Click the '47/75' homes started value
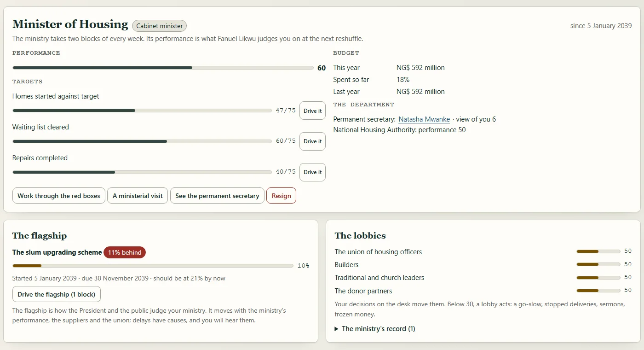The width and height of the screenshot is (644, 350). click(x=286, y=111)
